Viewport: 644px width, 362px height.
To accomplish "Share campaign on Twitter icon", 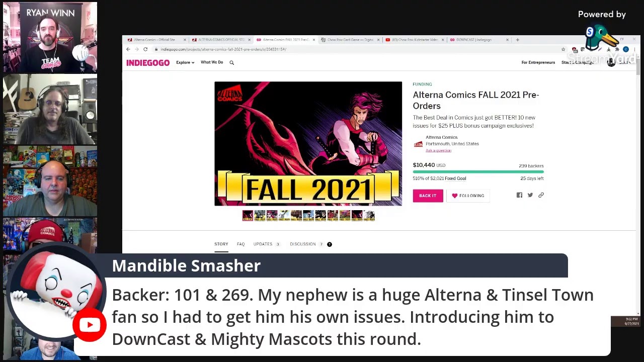I will [x=530, y=195].
